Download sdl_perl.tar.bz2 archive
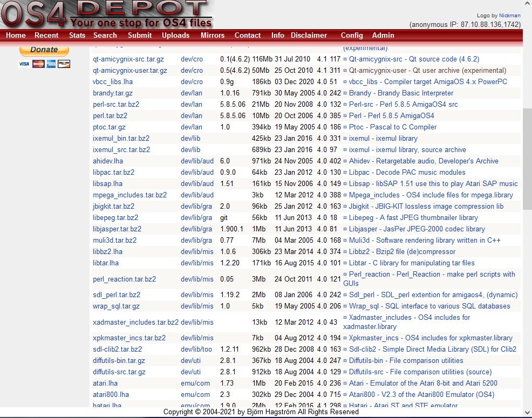 (x=117, y=295)
